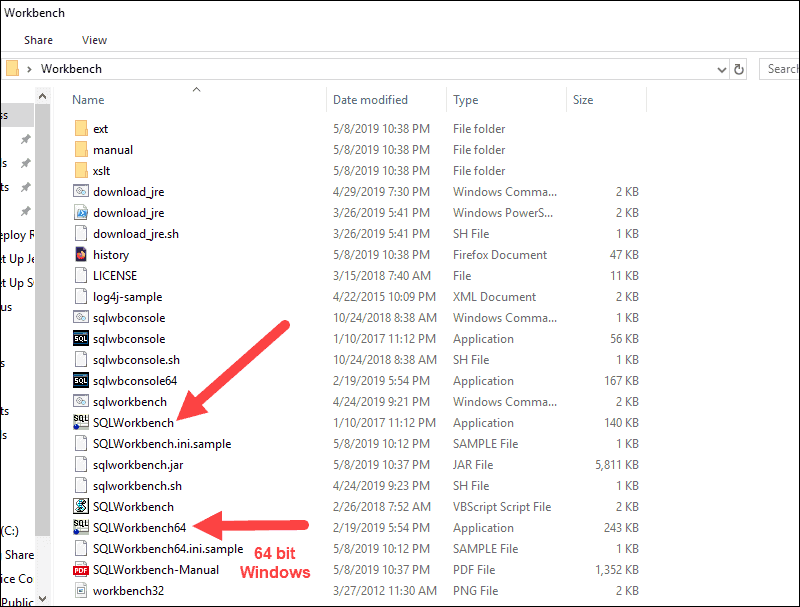
Task: Sort by Date modified column header
Action: (x=370, y=100)
